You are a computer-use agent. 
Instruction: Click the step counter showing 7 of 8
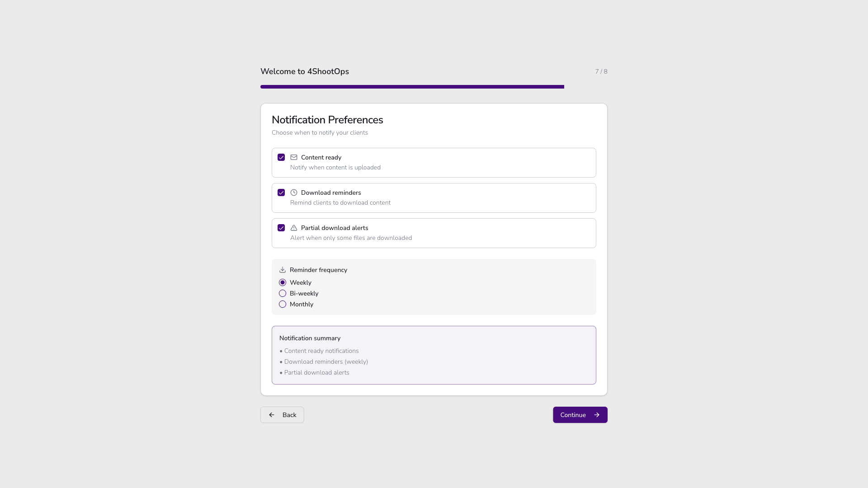(601, 71)
